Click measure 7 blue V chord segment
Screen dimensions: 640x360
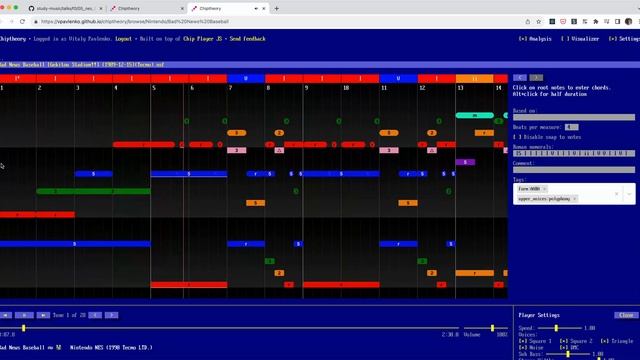[246, 78]
